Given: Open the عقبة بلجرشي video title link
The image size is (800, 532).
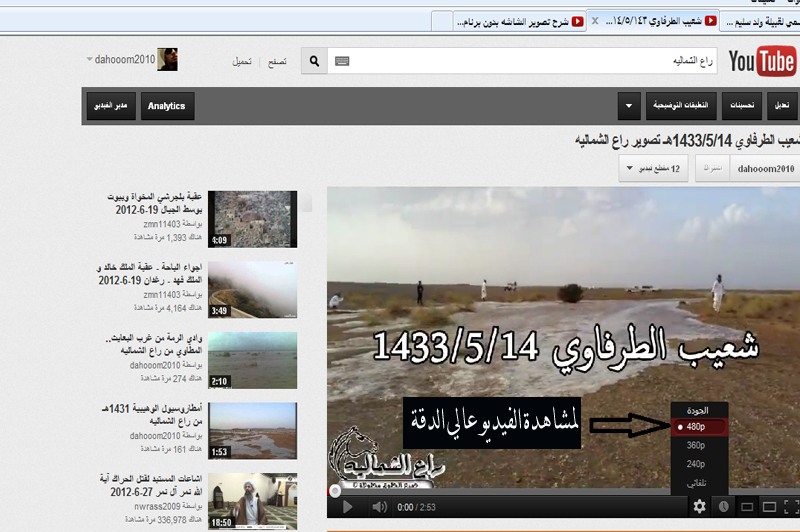Looking at the screenshot, I should pyautogui.click(x=155, y=203).
